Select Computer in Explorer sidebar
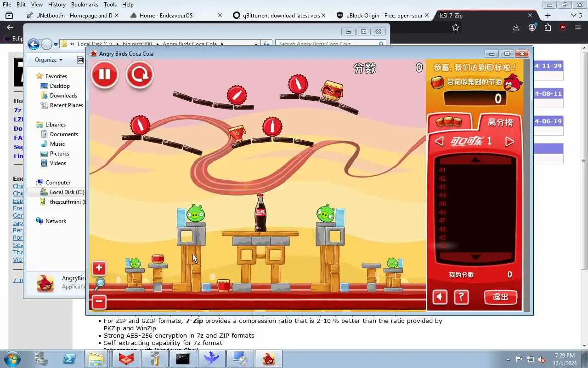The width and height of the screenshot is (588, 368). click(57, 183)
